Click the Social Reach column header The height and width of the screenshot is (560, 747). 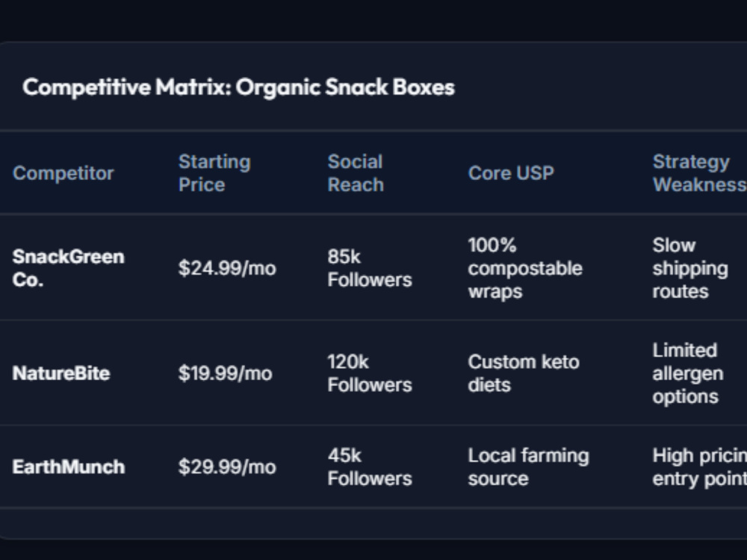(356, 173)
